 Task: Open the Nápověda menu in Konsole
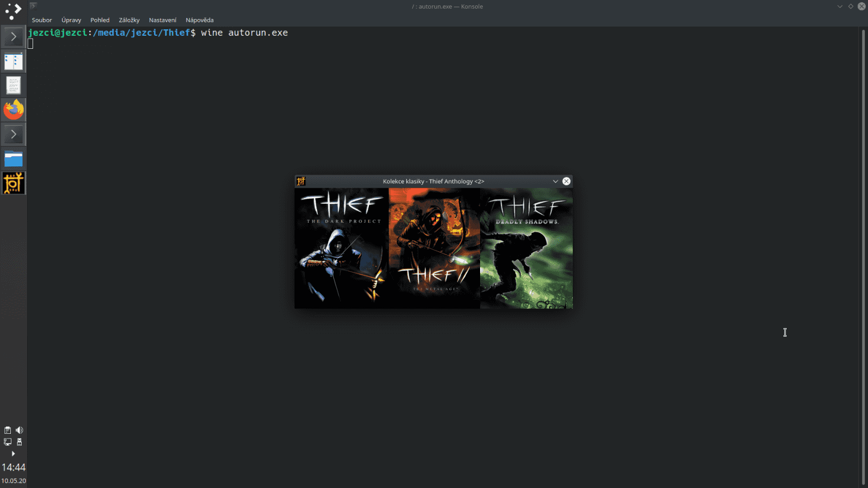tap(199, 20)
